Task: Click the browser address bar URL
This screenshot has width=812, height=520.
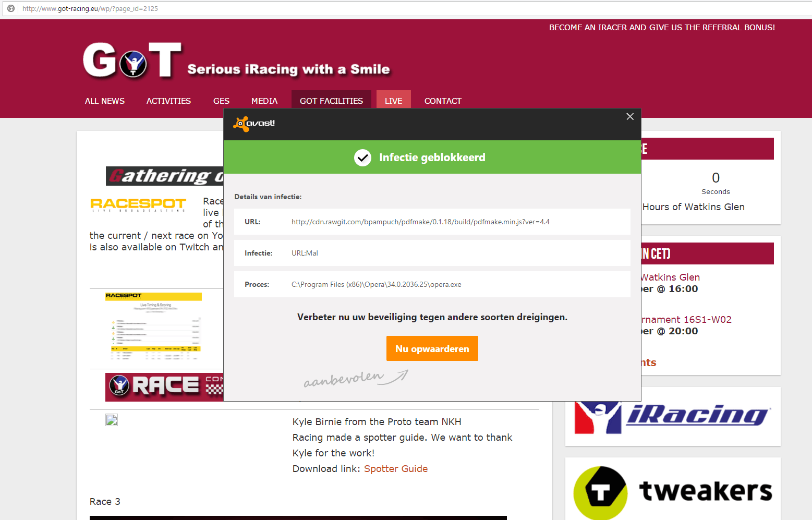Action: (x=90, y=9)
